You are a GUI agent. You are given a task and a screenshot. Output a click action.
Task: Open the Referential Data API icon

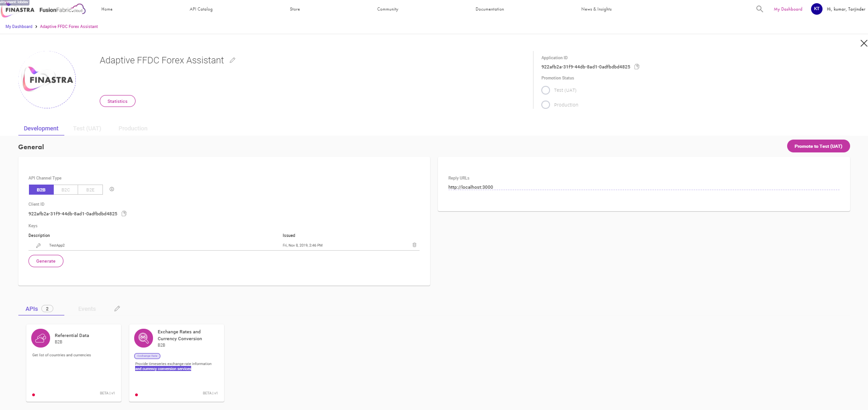click(40, 338)
